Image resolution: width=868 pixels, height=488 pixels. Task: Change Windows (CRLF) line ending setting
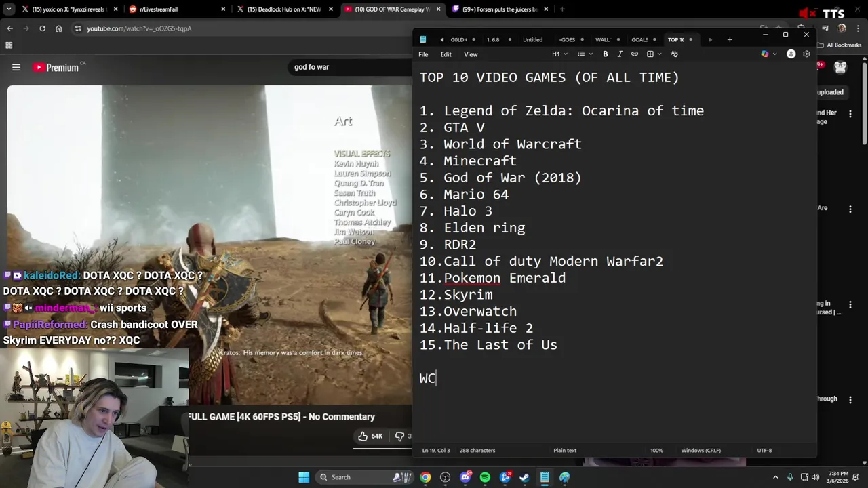[x=701, y=451]
